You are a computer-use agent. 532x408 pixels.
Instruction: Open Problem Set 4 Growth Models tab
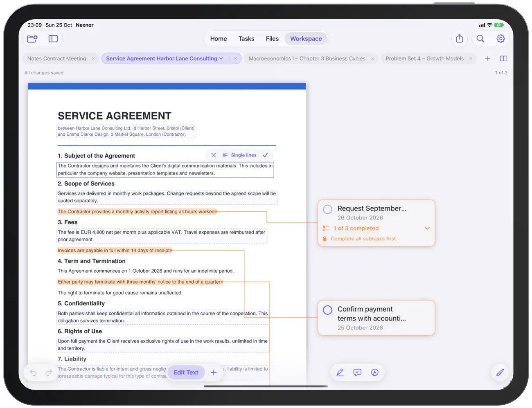(424, 58)
